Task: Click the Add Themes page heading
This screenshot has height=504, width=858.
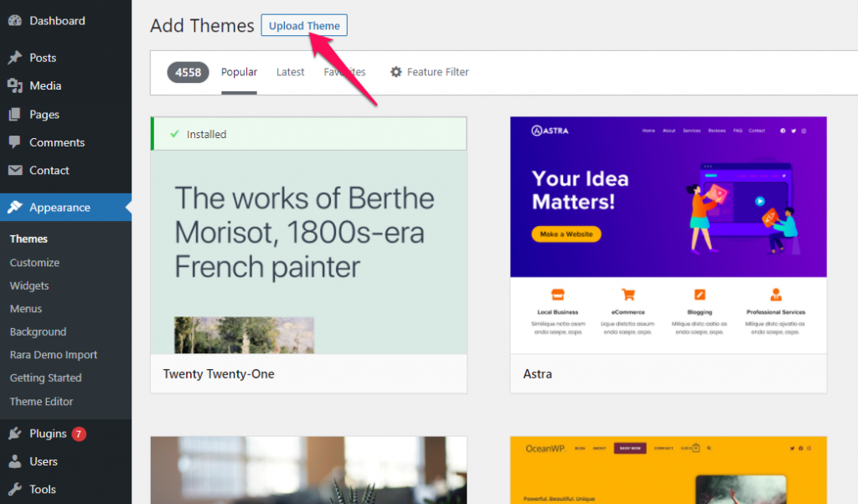Action: [202, 26]
